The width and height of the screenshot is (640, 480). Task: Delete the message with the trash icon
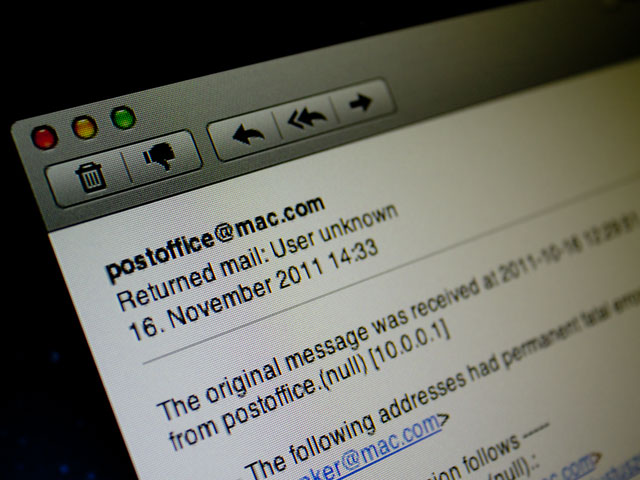[x=89, y=178]
